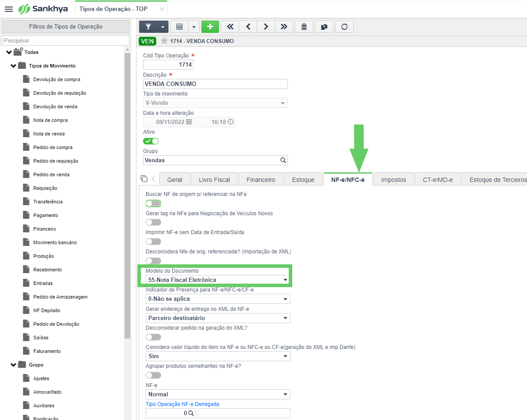
Task: Toggle Gerar tag para Veículos Novos
Action: pos(154,222)
